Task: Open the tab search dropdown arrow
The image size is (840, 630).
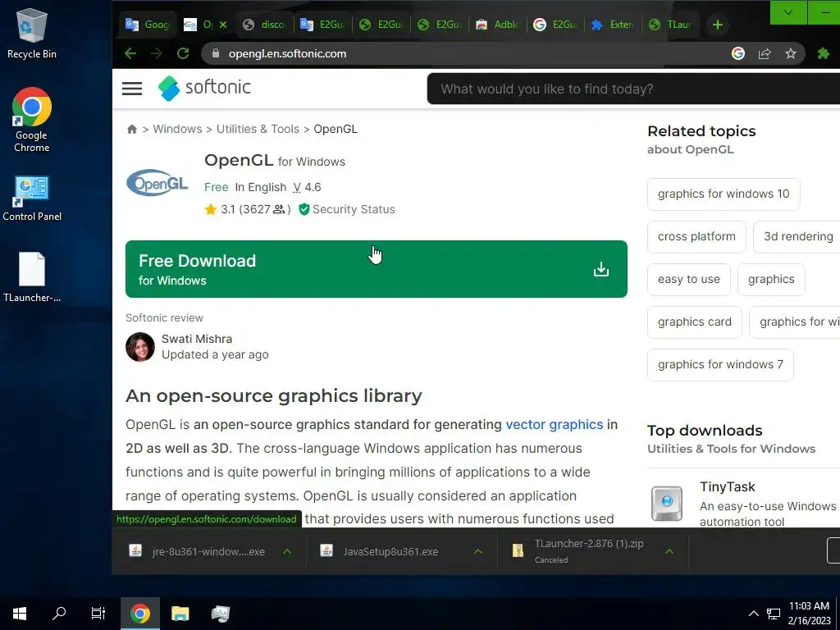Action: 788,12
